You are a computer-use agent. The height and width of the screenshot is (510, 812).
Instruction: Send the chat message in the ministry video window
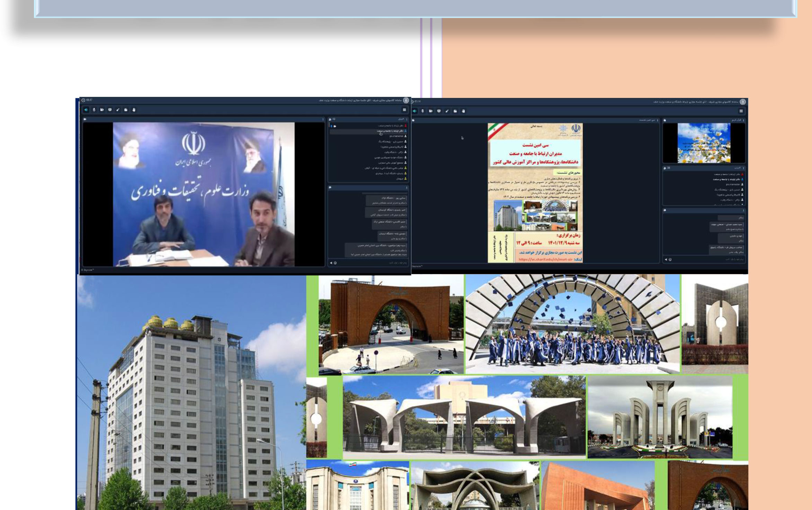331,263
